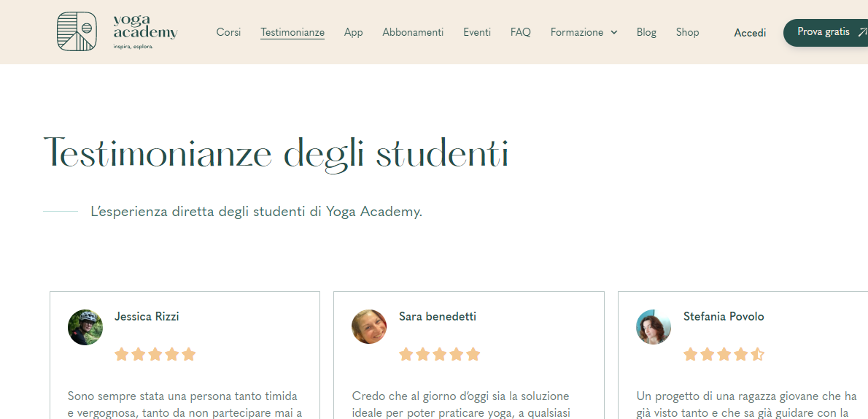Select the Testimonianze nav item
This screenshot has height=419, width=868.
292,33
